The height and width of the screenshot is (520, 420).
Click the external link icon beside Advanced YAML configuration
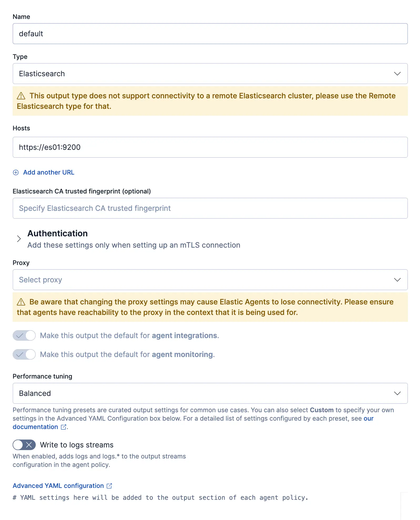(109, 486)
